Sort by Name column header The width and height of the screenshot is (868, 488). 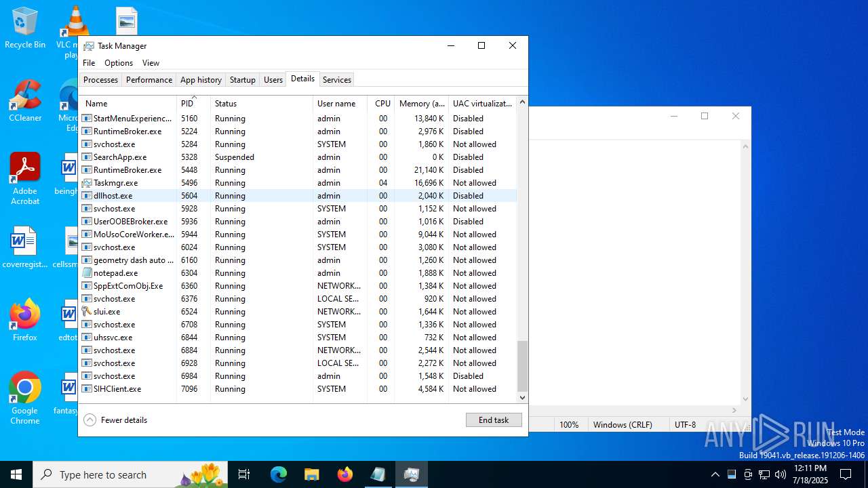pyautogui.click(x=127, y=104)
